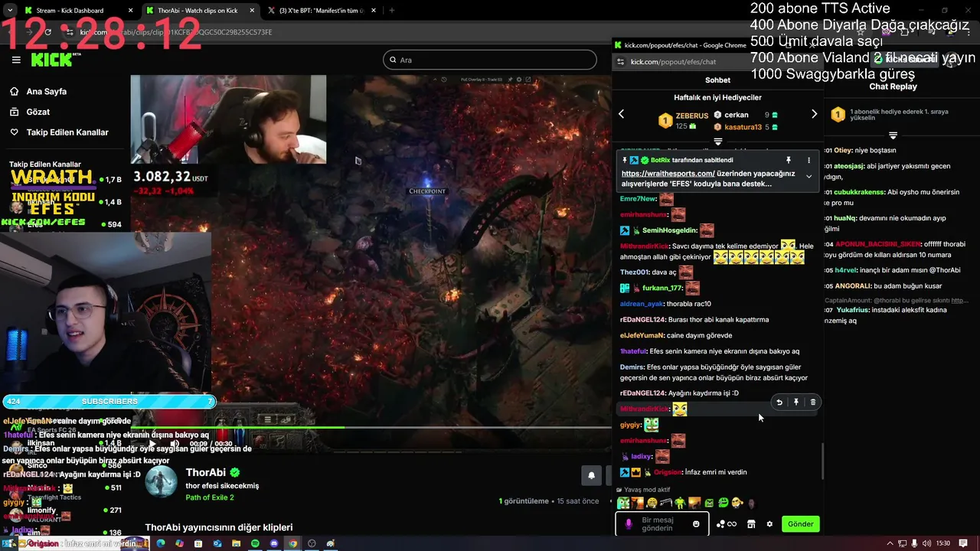Open Ana Sayfa in the sidebar
The image size is (980, 551).
(x=46, y=91)
